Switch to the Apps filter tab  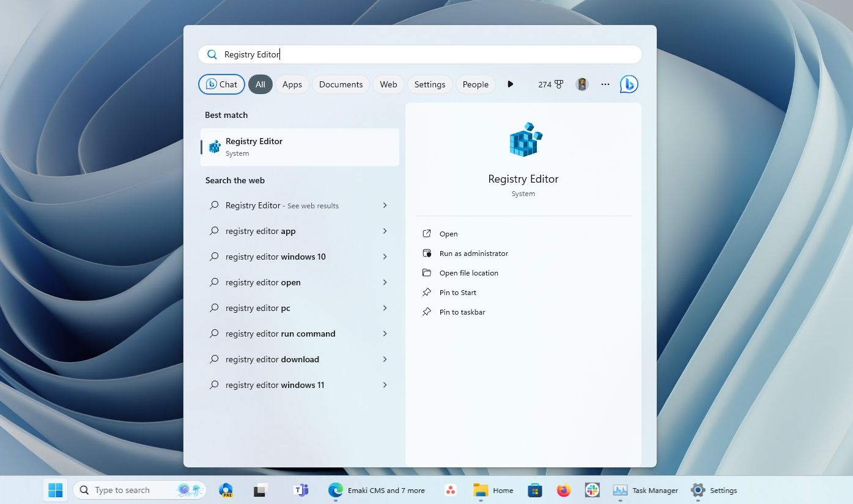click(292, 84)
